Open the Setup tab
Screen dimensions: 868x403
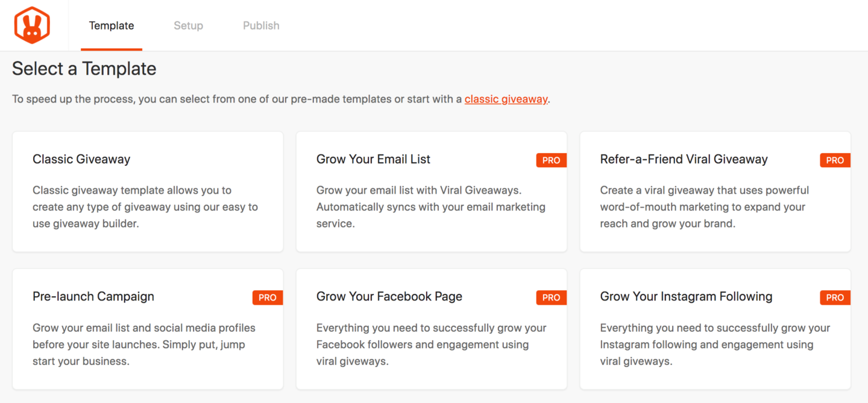pyautogui.click(x=189, y=25)
